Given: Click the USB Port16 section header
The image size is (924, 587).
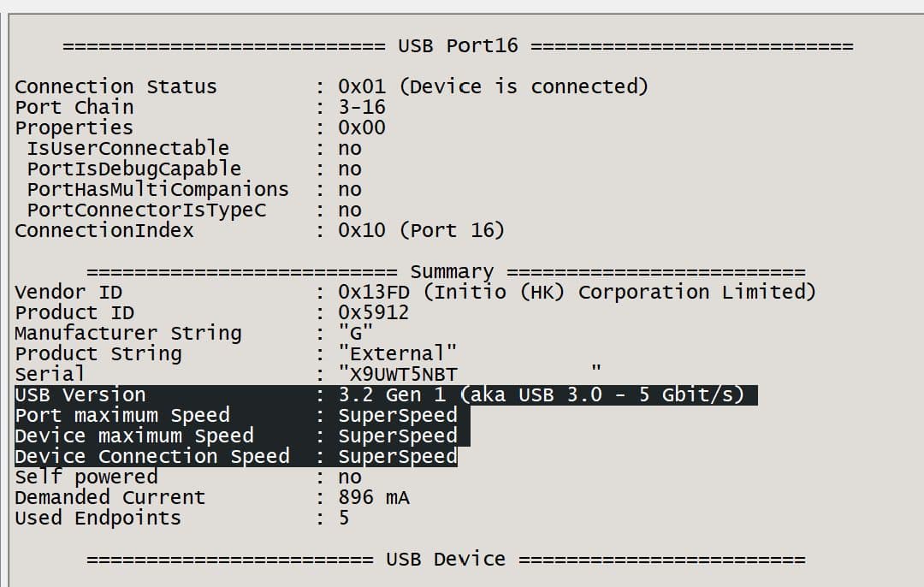Looking at the screenshot, I should (x=458, y=46).
